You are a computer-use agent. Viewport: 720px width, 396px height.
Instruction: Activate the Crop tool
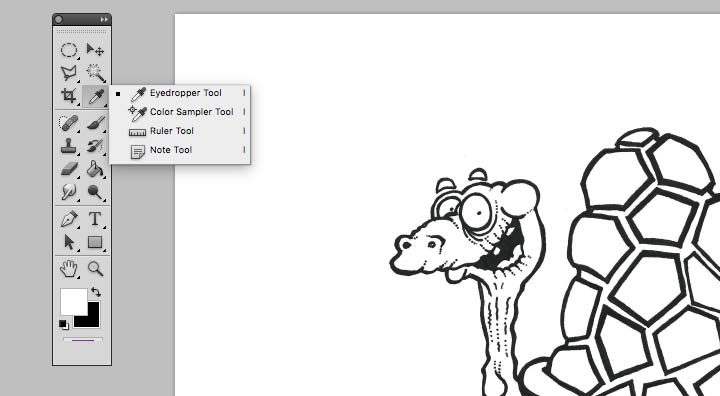(69, 96)
